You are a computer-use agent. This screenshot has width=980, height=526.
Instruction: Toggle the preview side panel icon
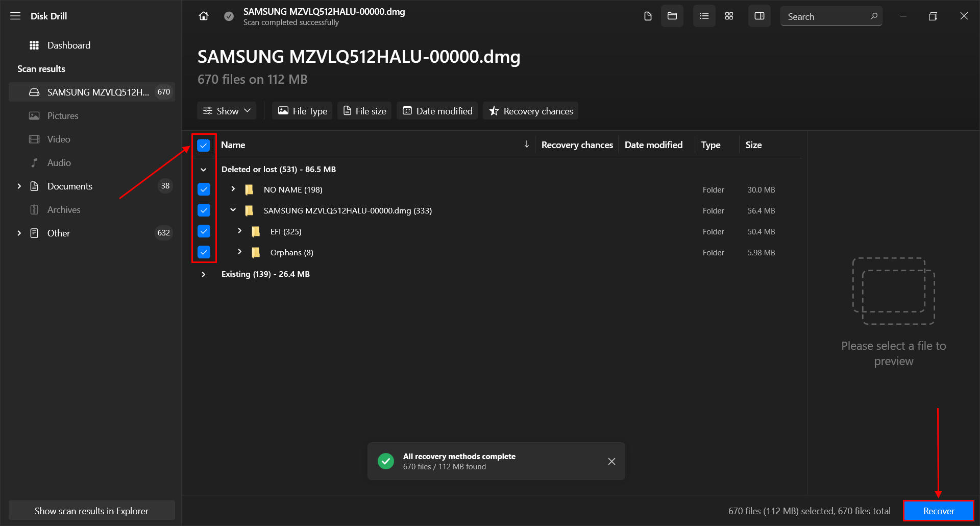pyautogui.click(x=759, y=16)
